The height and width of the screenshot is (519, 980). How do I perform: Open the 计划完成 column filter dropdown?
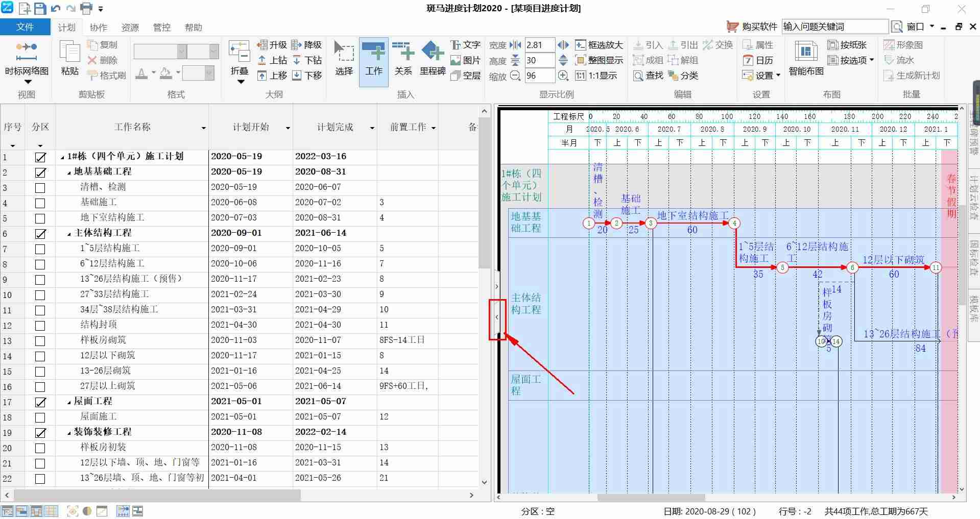372,128
